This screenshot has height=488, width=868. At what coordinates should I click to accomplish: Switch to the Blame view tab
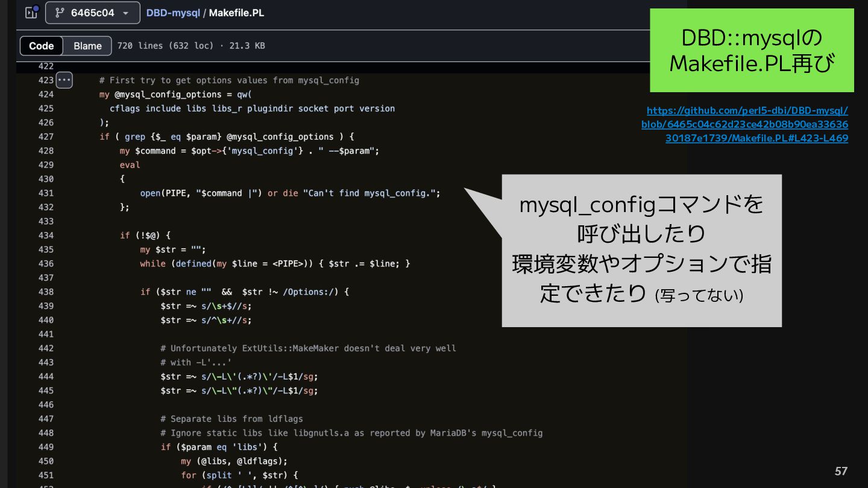[x=87, y=46]
